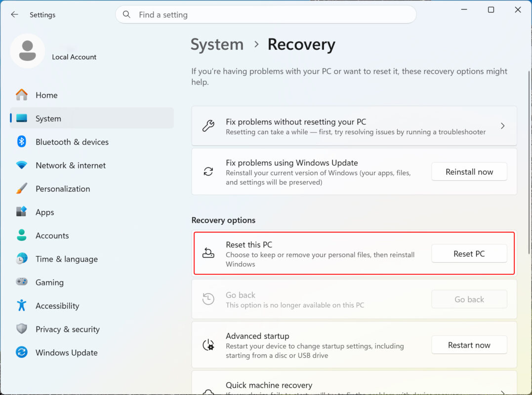Open Personalization settings
This screenshot has width=532, height=395.
coord(91,189)
